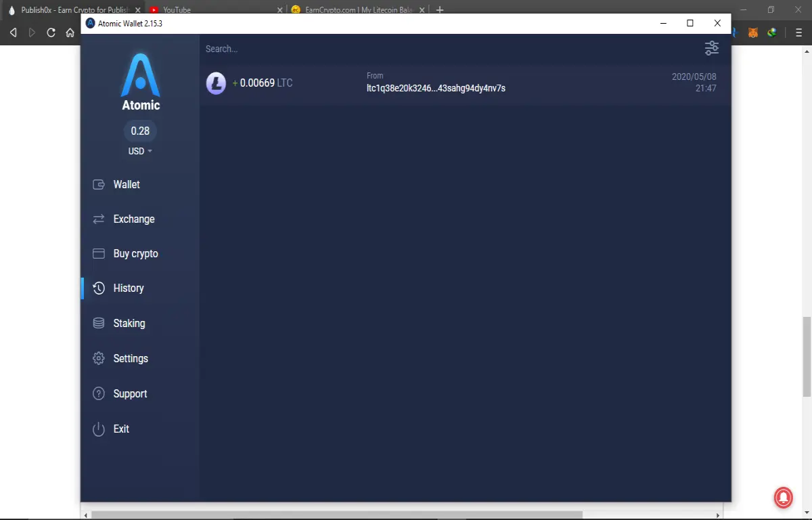Open the browser hamburger menu
The height and width of the screenshot is (520, 812).
[798, 32]
